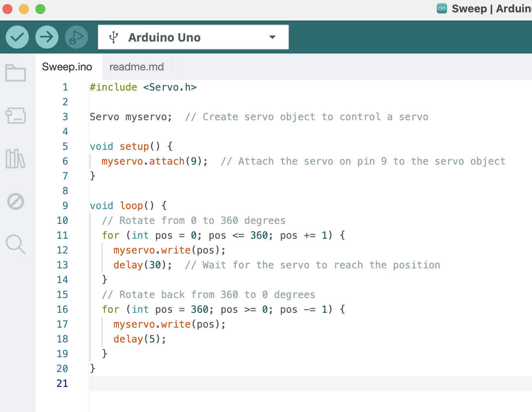
Task: Open the Arduino Uno board dropdown
Action: pos(193,37)
